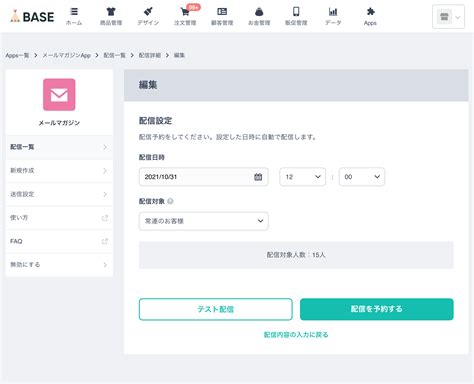The height and width of the screenshot is (384, 474).
Task: Select 配信一覧 in the sidebar
Action: tap(59, 147)
